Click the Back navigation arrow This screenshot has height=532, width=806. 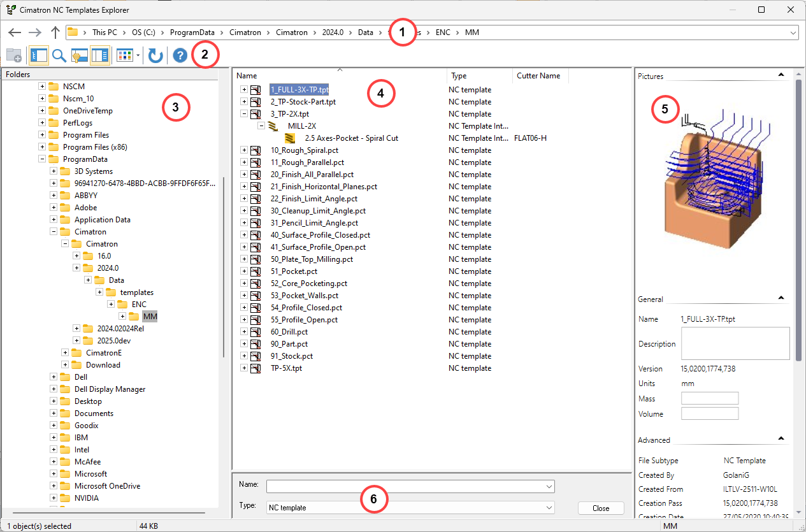[15, 32]
